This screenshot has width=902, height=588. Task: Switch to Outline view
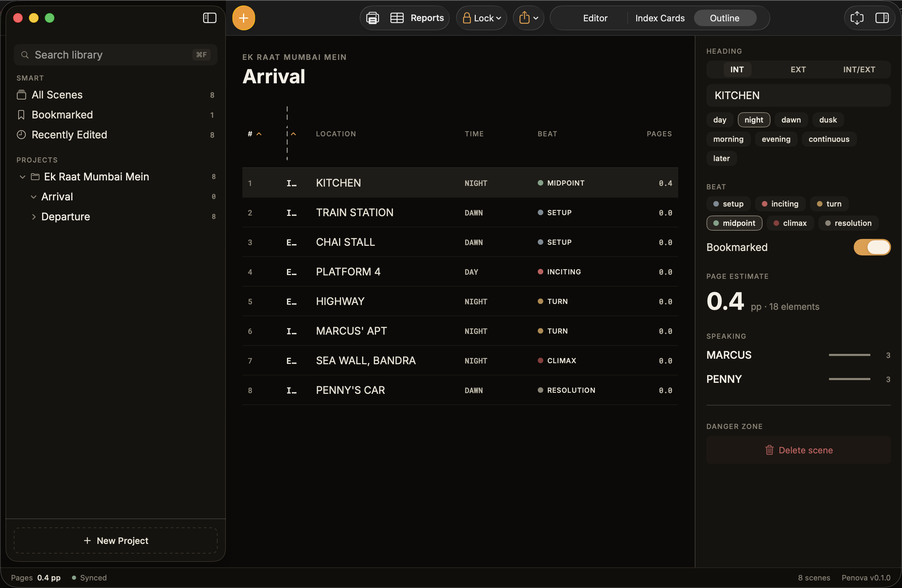pos(724,18)
